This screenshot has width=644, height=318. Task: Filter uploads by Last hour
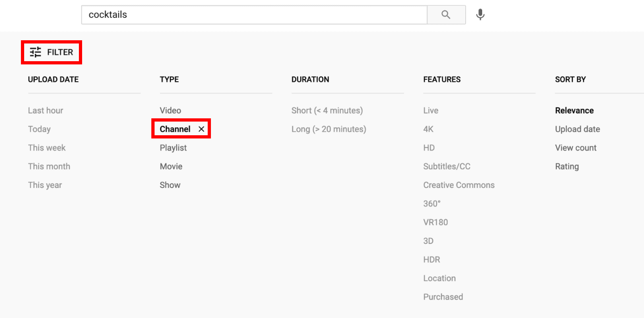click(45, 111)
